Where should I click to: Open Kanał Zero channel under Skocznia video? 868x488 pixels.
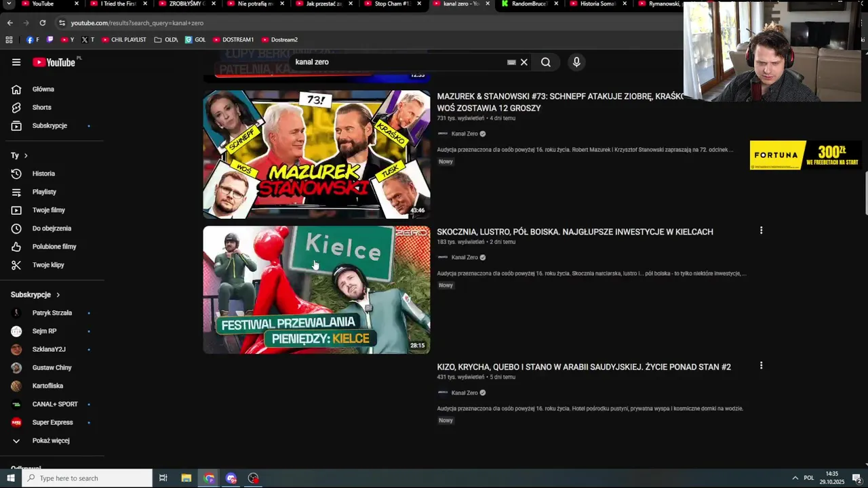click(465, 258)
